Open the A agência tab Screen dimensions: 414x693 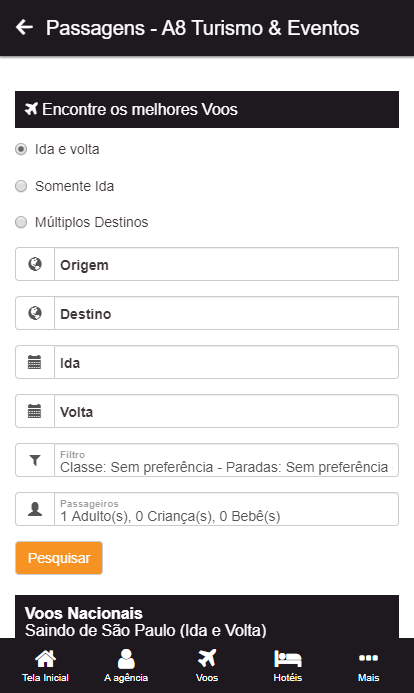(126, 666)
